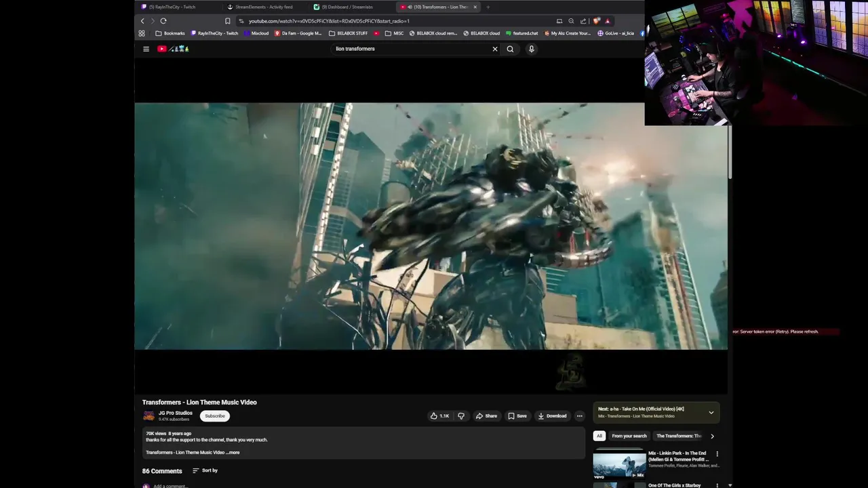Select The Transformers filter chip
The image size is (868, 488).
pos(679,436)
